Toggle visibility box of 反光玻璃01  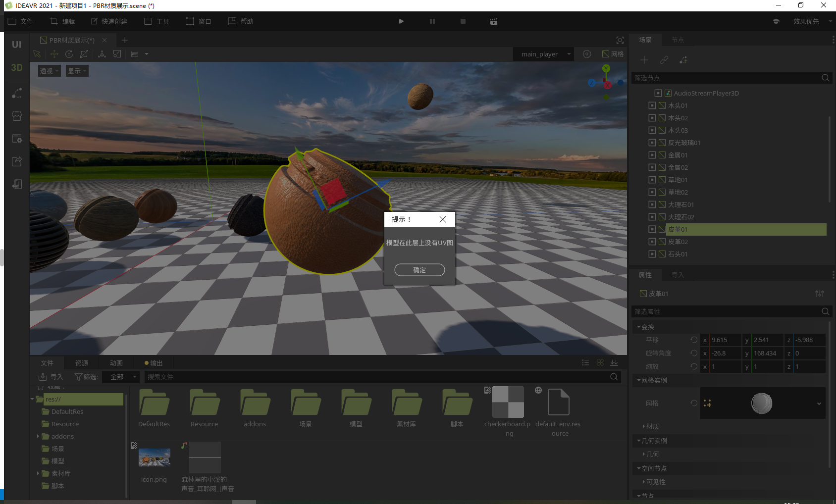652,143
